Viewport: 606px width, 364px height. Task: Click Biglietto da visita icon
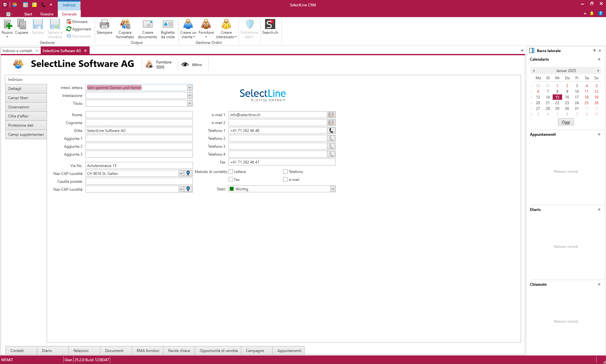[168, 25]
